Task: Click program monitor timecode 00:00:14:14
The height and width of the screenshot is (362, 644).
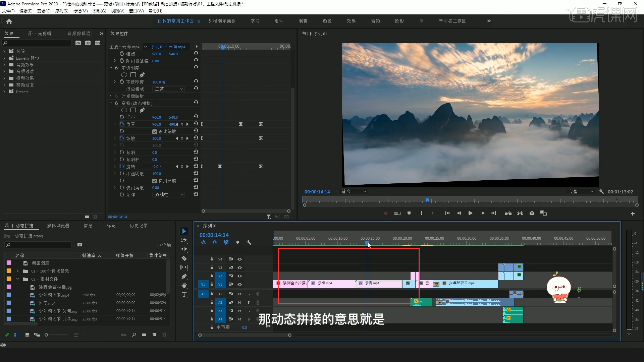Action: 317,192
